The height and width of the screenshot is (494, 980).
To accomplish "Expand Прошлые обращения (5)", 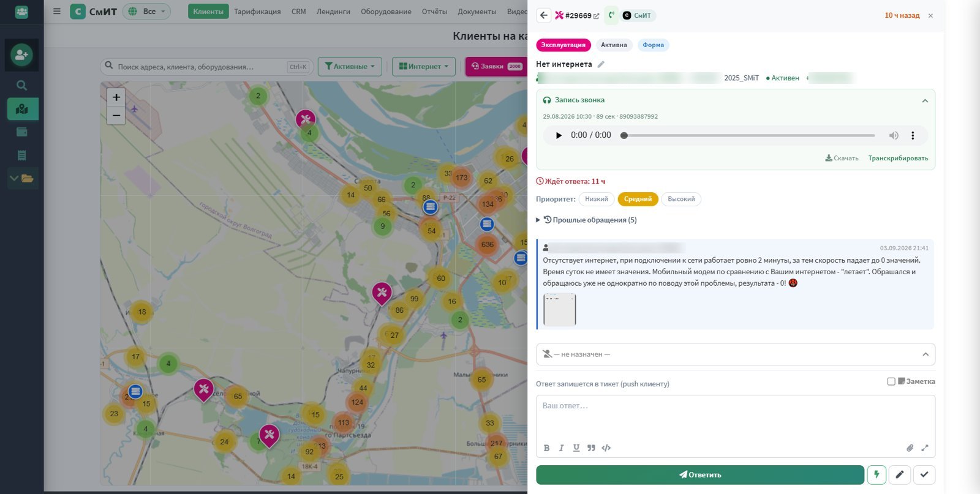I will [x=587, y=220].
